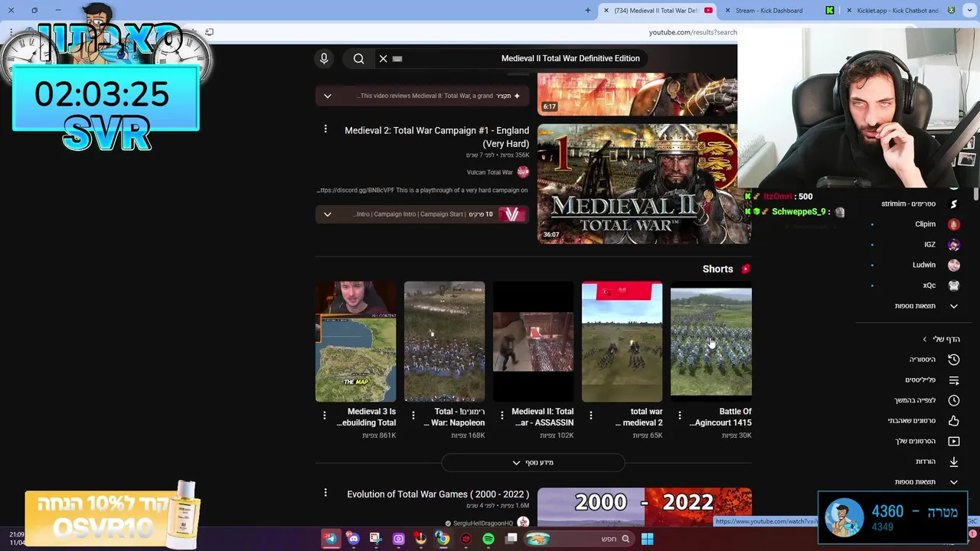This screenshot has width=980, height=551.
Task: Click the Shorts section logo icon
Action: pos(746,269)
